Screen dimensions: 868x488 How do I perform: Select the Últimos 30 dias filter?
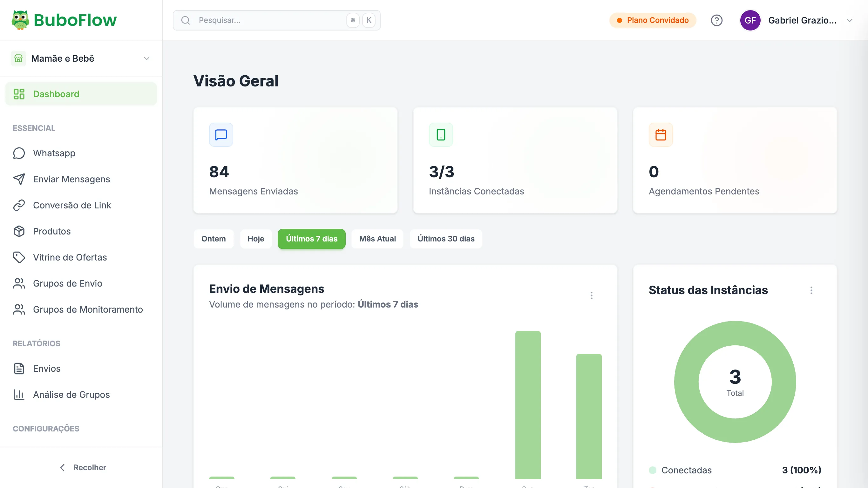click(x=445, y=239)
